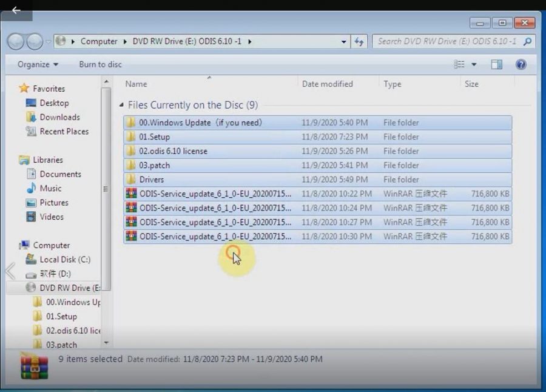Open the More options view dropdown
The height and width of the screenshot is (392, 546).
[474, 64]
